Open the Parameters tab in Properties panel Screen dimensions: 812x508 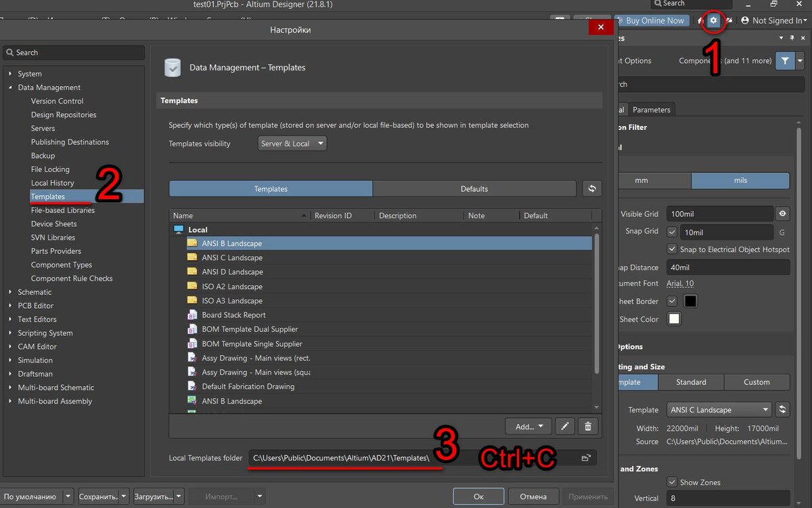point(651,110)
